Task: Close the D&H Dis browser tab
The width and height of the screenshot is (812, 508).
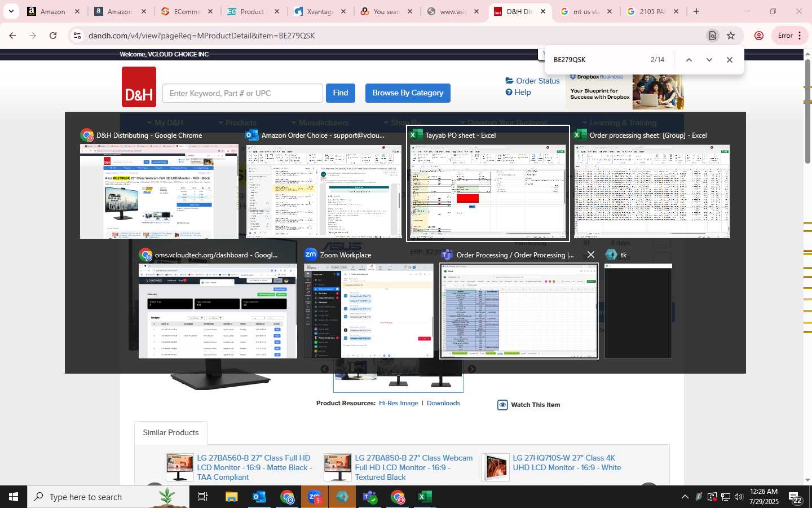Action: 543,11
